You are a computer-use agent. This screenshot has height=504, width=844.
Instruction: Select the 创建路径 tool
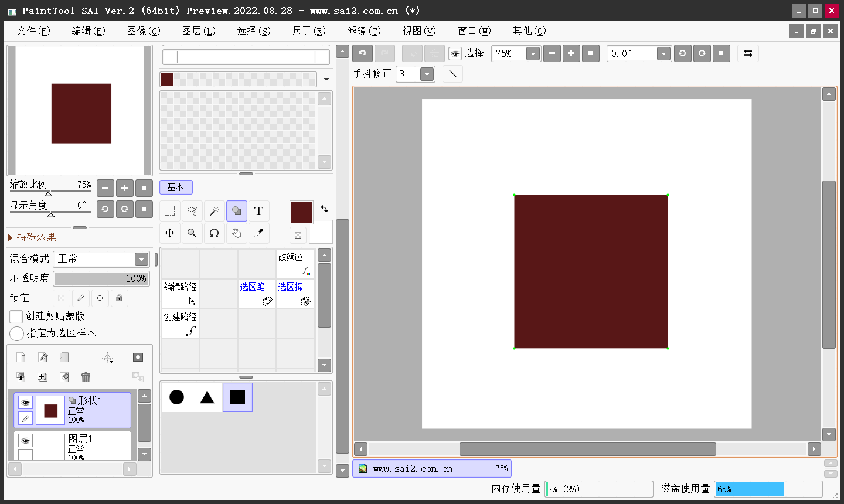181,323
